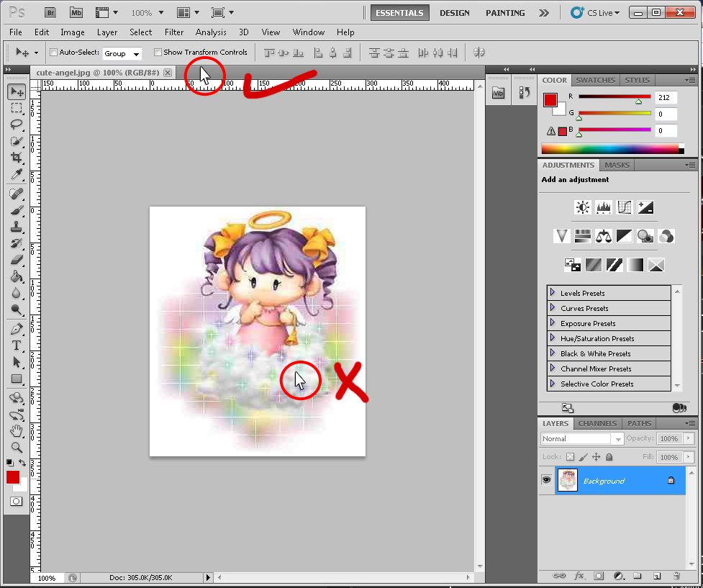Image resolution: width=703 pixels, height=588 pixels.
Task: Toggle Quick Mask mode
Action: 16,502
